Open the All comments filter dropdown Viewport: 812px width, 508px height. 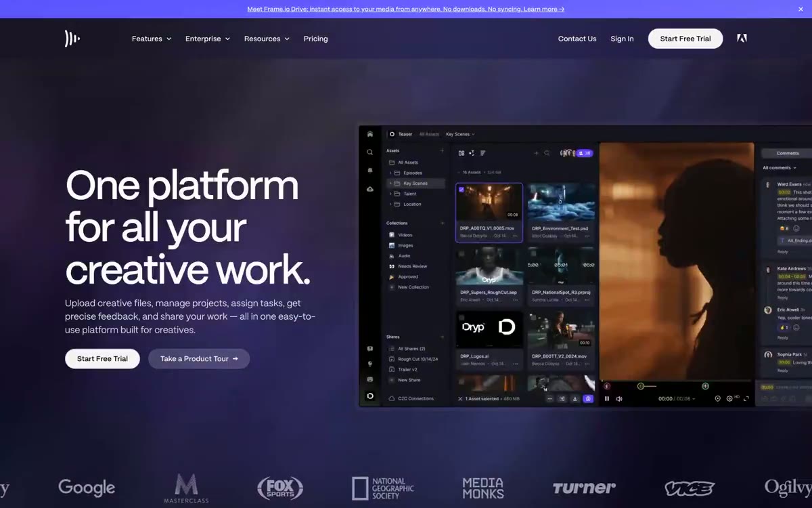tap(779, 168)
